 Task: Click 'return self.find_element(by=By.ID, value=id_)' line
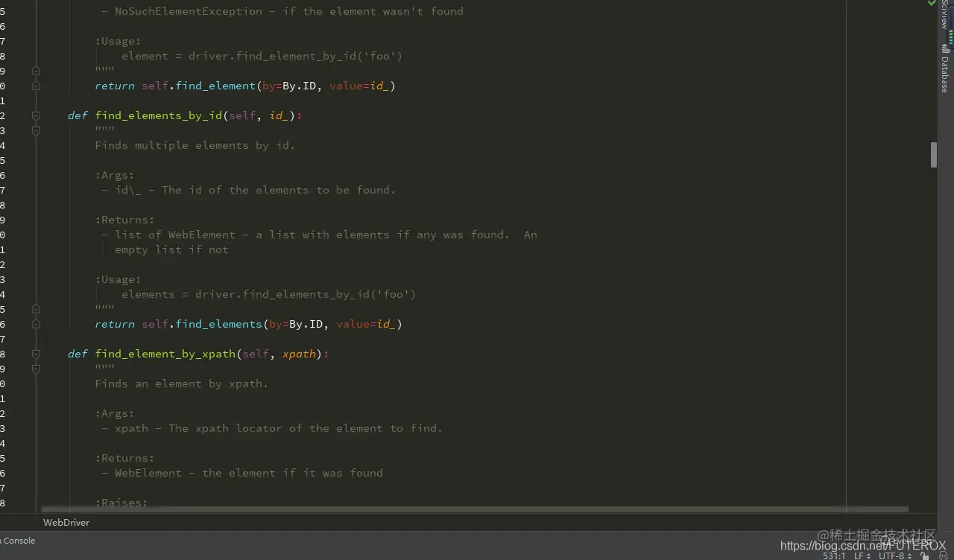click(245, 86)
